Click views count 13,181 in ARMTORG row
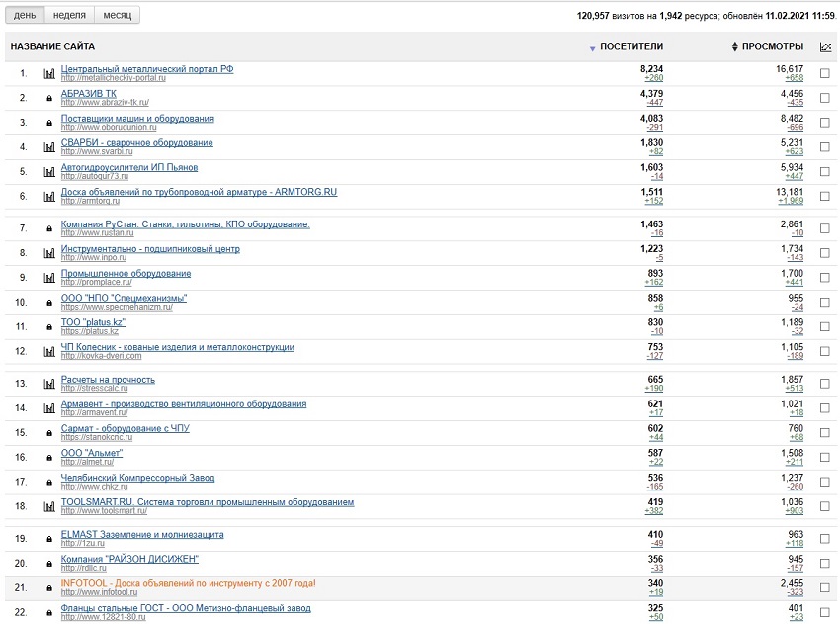 [x=790, y=192]
